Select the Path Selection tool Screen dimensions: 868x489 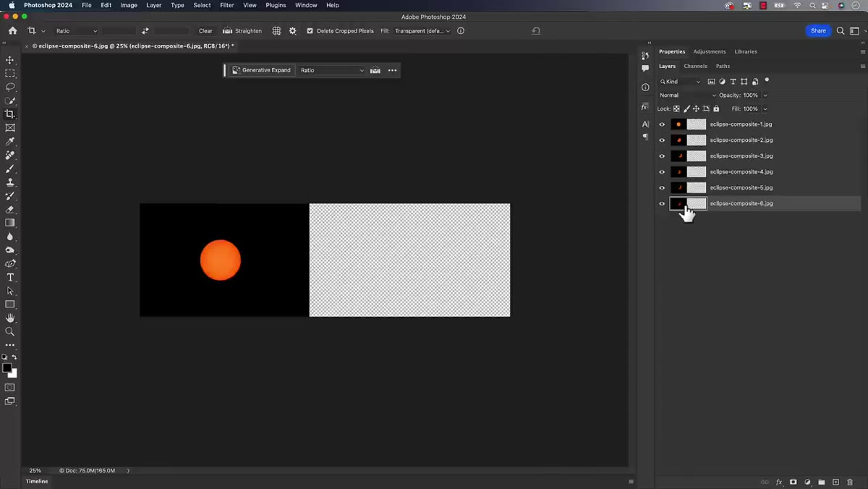10,291
